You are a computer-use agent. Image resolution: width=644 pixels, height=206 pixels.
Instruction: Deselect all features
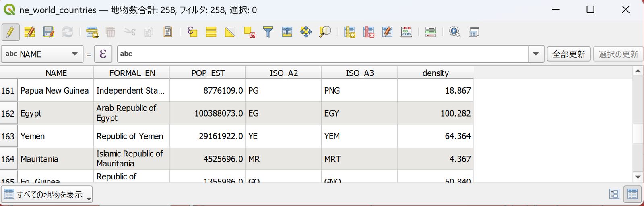pyautogui.click(x=249, y=32)
